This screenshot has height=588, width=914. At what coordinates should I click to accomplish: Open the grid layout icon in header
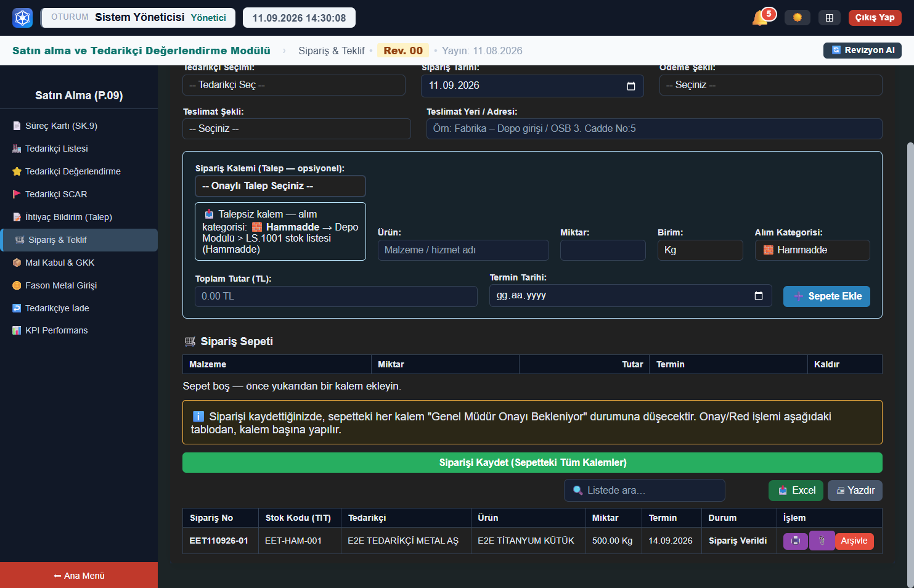click(x=829, y=17)
